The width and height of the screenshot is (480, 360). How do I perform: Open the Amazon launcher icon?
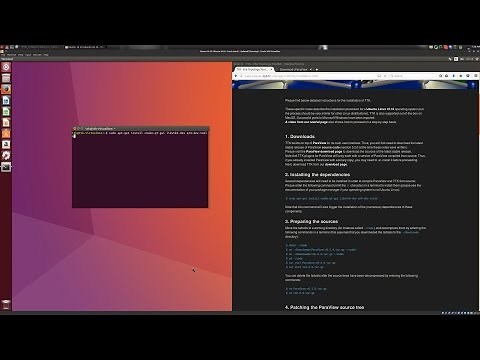6,144
